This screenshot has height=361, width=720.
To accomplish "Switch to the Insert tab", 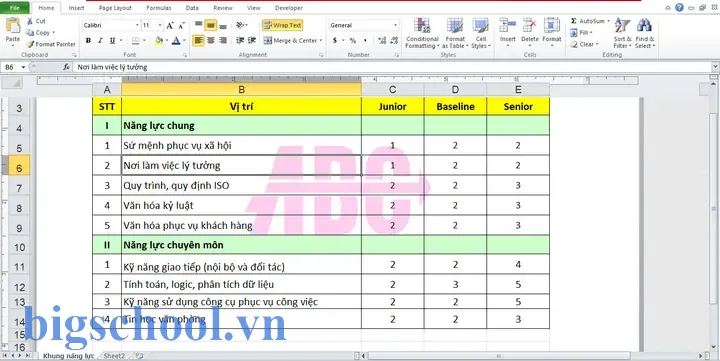I will pos(76,8).
